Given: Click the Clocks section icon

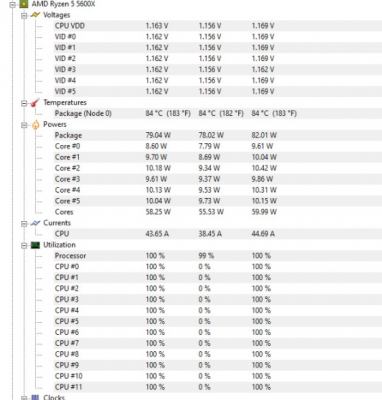Looking at the screenshot, I should pyautogui.click(x=35, y=397).
